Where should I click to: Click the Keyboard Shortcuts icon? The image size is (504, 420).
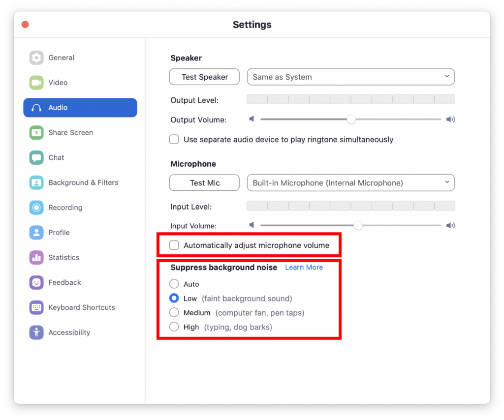36,307
